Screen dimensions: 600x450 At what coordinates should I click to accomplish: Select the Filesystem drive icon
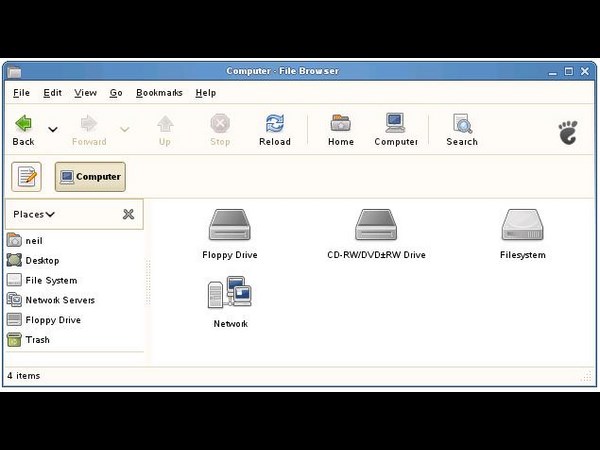pyautogui.click(x=522, y=225)
